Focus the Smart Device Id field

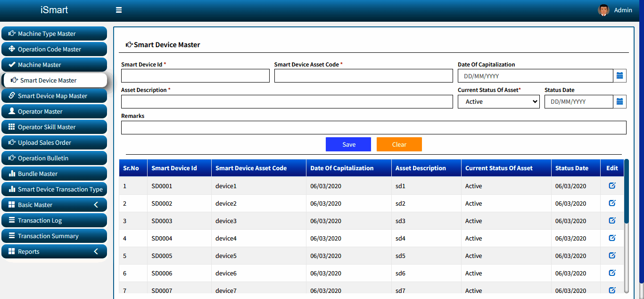[x=195, y=75]
